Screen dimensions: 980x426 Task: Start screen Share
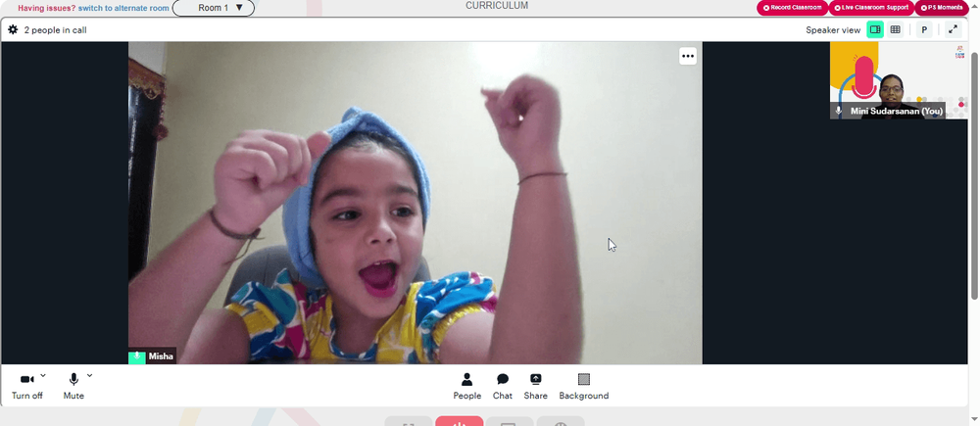[536, 387]
